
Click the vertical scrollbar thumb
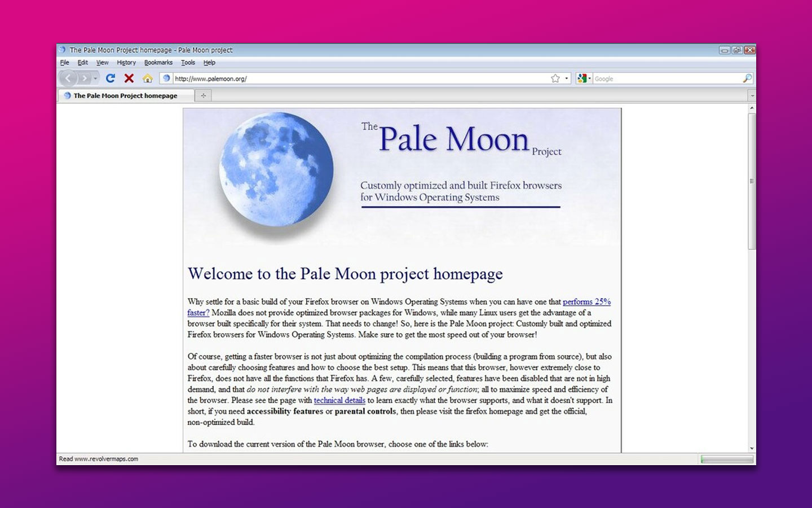tap(752, 181)
